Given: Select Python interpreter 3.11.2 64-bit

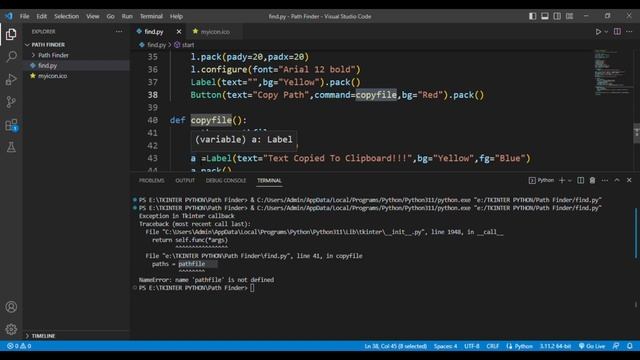Looking at the screenshot, I should (556, 346).
